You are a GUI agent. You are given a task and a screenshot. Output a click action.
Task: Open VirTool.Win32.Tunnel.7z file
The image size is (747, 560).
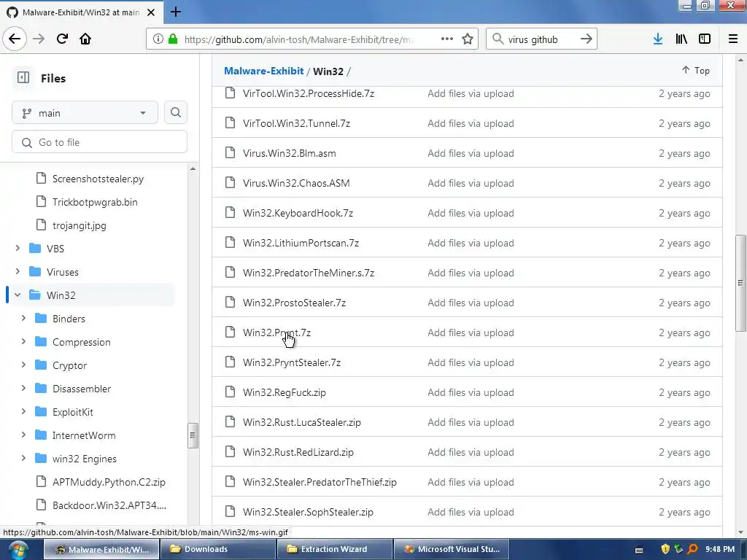click(296, 123)
